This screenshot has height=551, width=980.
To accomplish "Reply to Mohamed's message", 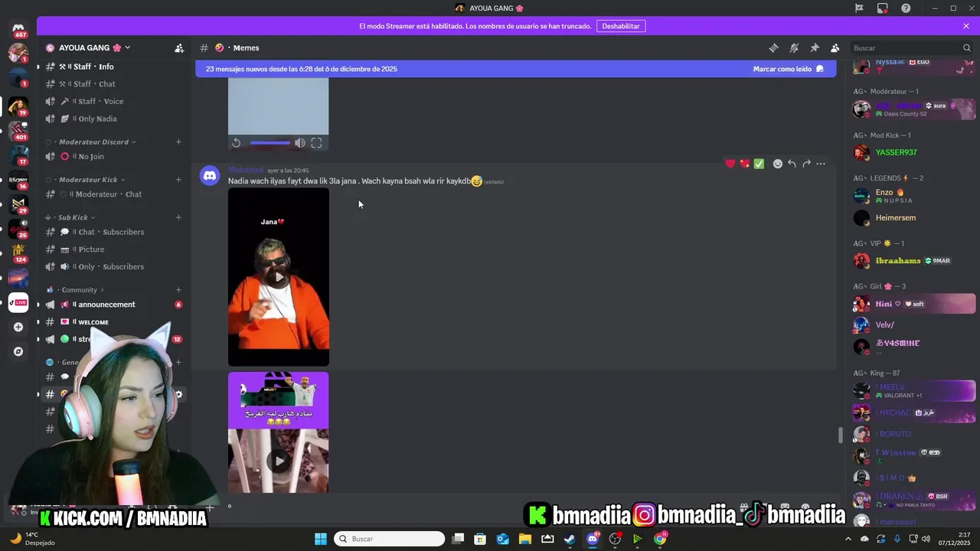I will [792, 164].
